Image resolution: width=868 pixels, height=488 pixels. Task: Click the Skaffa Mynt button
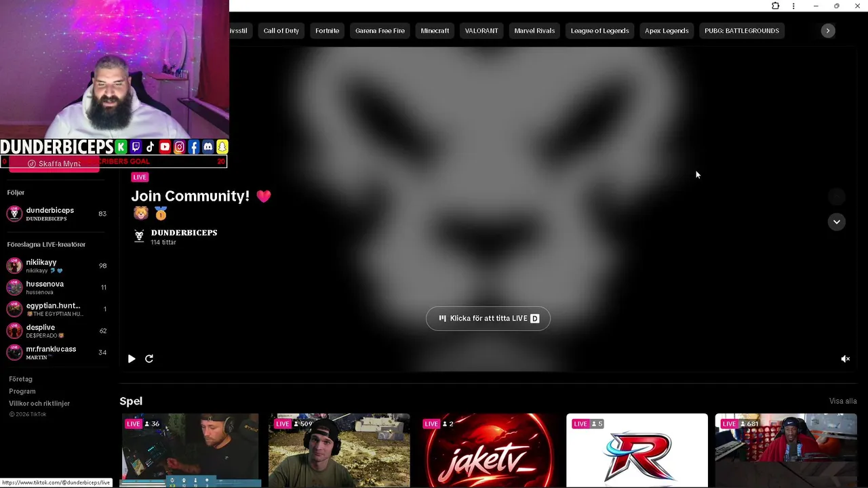54,164
